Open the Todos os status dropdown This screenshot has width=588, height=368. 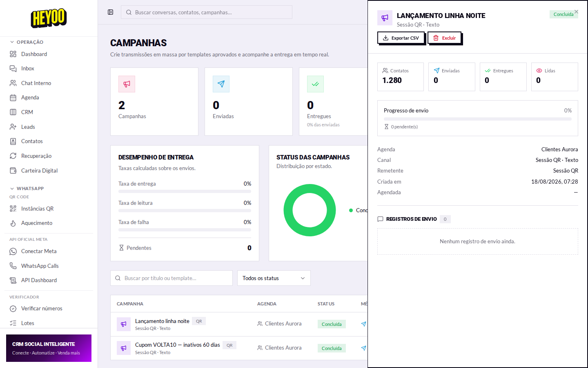274,278
